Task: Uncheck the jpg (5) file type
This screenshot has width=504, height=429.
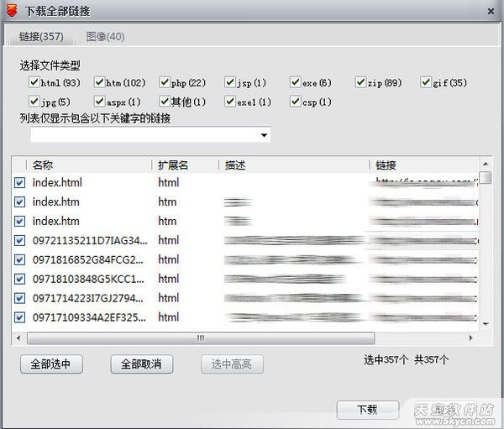Action: click(34, 102)
